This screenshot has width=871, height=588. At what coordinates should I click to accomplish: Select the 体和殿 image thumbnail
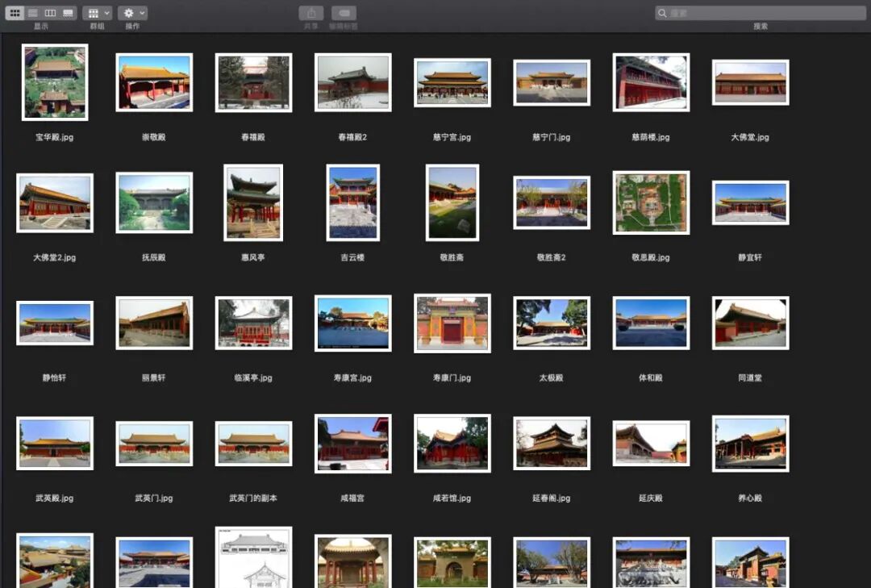[x=651, y=323]
